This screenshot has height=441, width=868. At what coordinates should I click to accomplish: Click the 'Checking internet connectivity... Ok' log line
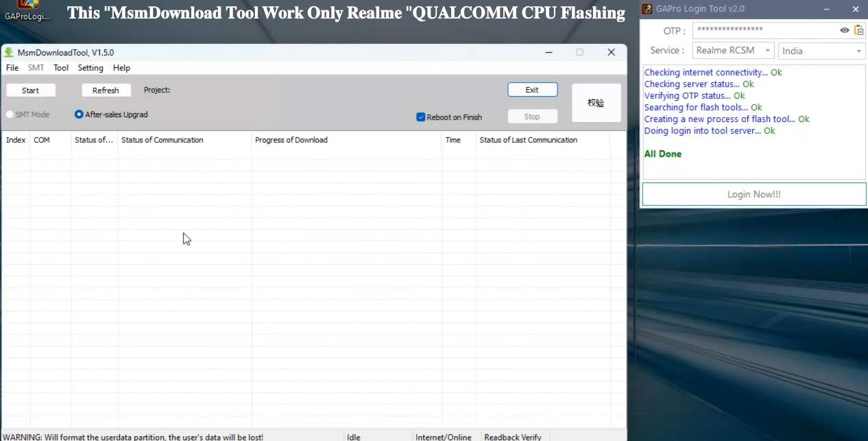point(713,72)
